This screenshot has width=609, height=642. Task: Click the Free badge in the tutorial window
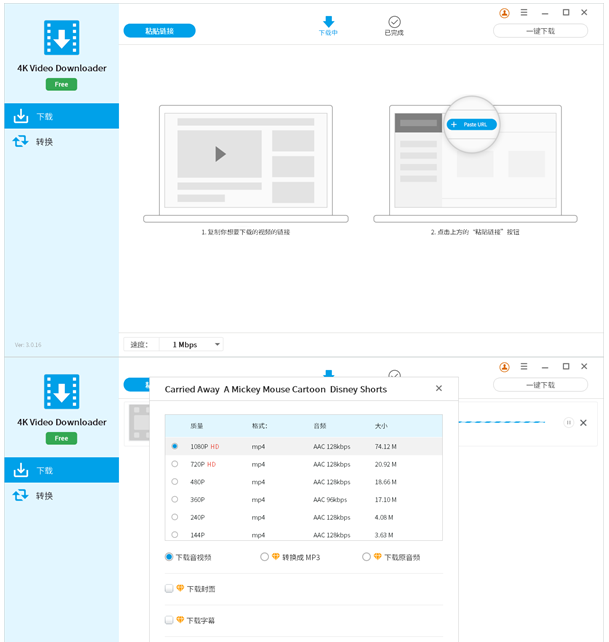click(61, 84)
